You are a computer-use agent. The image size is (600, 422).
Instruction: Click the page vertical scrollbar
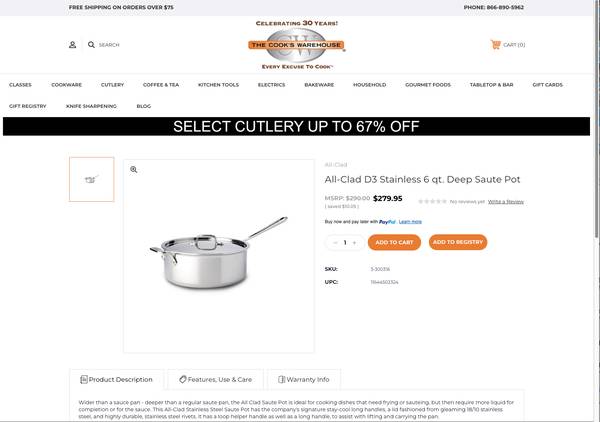click(597, 119)
